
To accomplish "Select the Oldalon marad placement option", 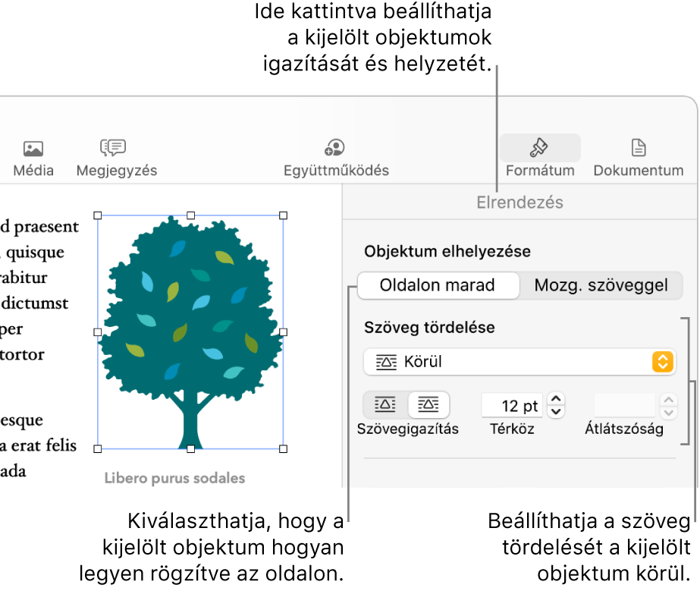I will pos(438,286).
